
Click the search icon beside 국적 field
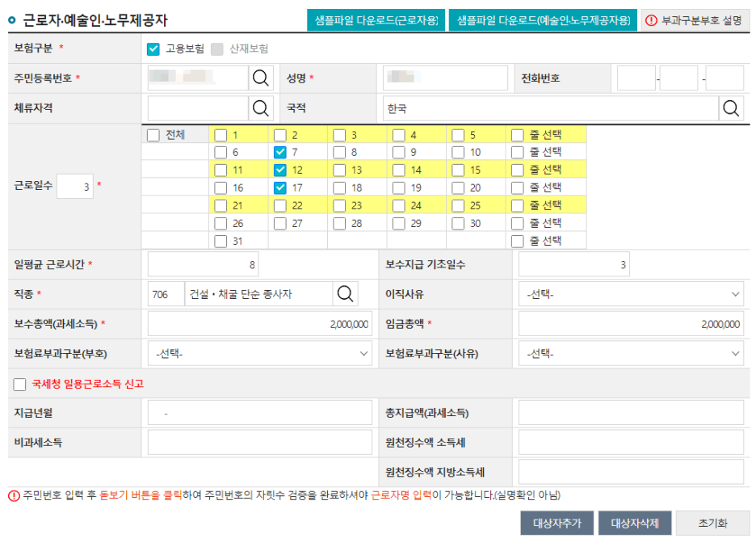pos(731,108)
